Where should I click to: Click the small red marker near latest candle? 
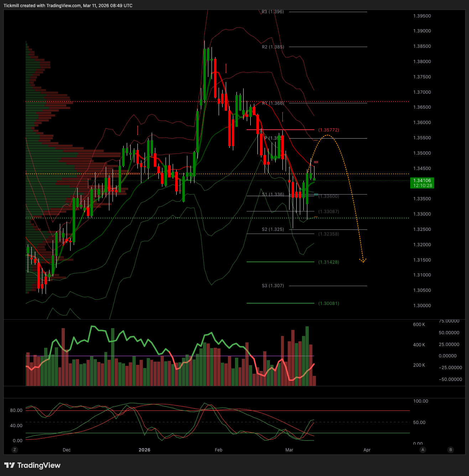(316, 162)
